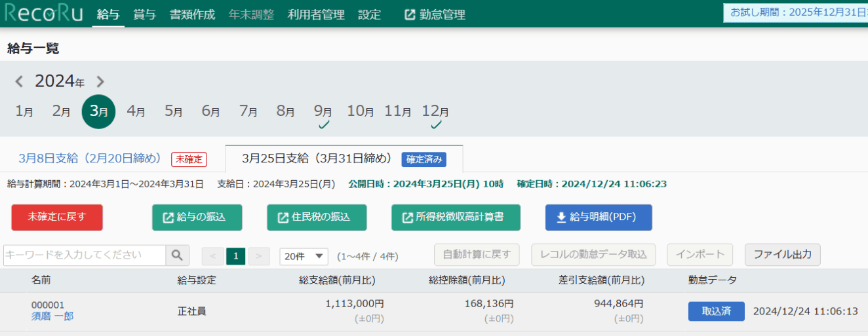Open the 設定 menu

pyautogui.click(x=370, y=14)
